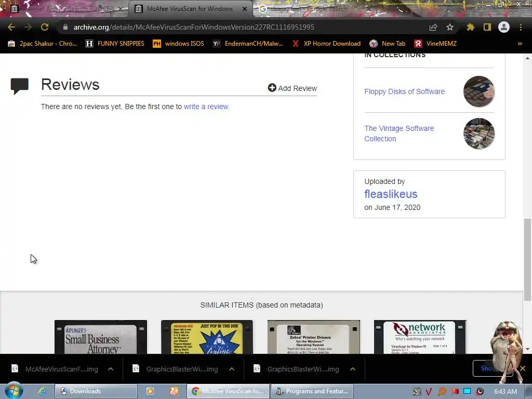Open VineMEMZ bookmark
The height and width of the screenshot is (399, 532).
pyautogui.click(x=435, y=44)
